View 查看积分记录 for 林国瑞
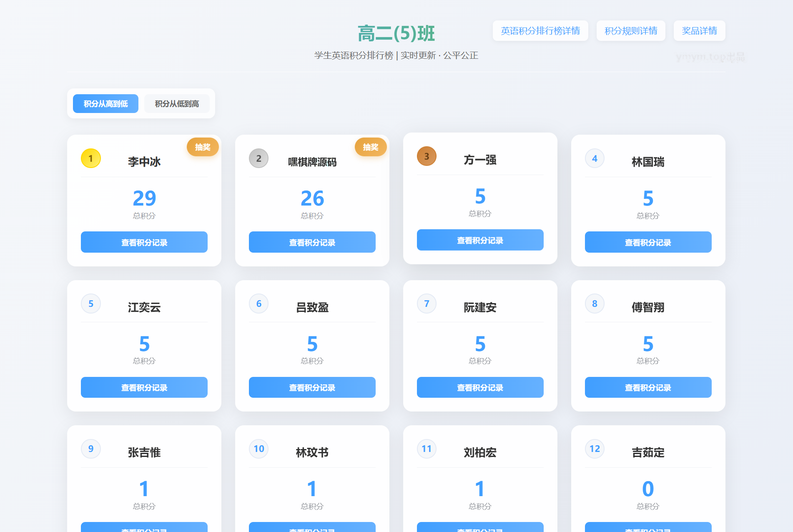Screen dimensions: 793x532 pos(648,242)
